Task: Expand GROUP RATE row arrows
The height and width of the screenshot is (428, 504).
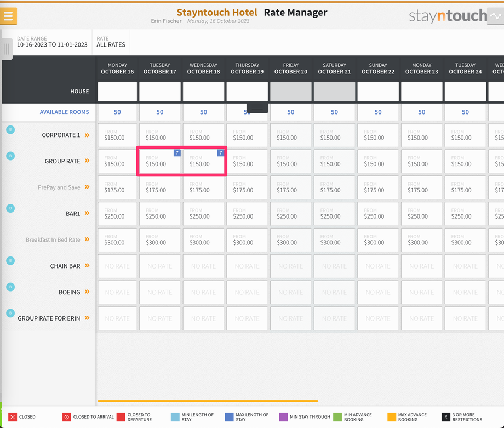Action: pyautogui.click(x=87, y=161)
